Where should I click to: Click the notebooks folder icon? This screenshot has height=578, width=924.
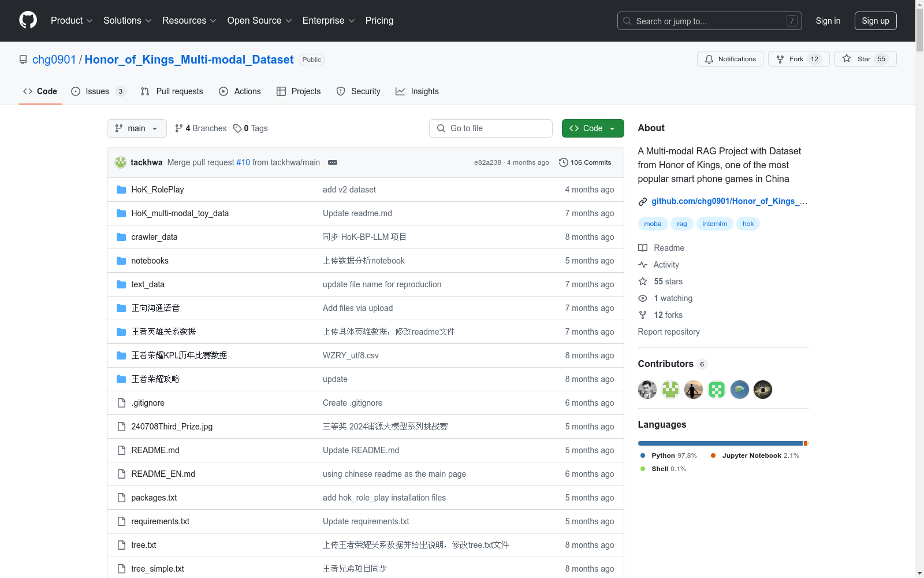[121, 261]
